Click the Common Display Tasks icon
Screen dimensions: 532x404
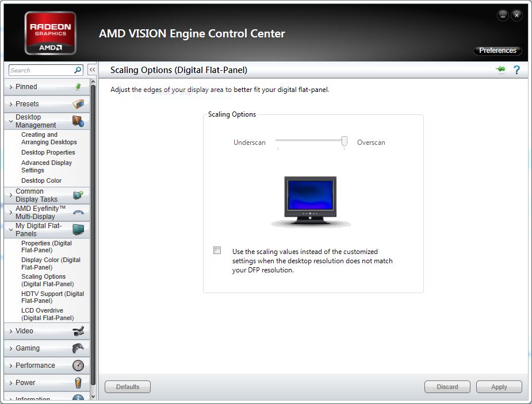[78, 195]
